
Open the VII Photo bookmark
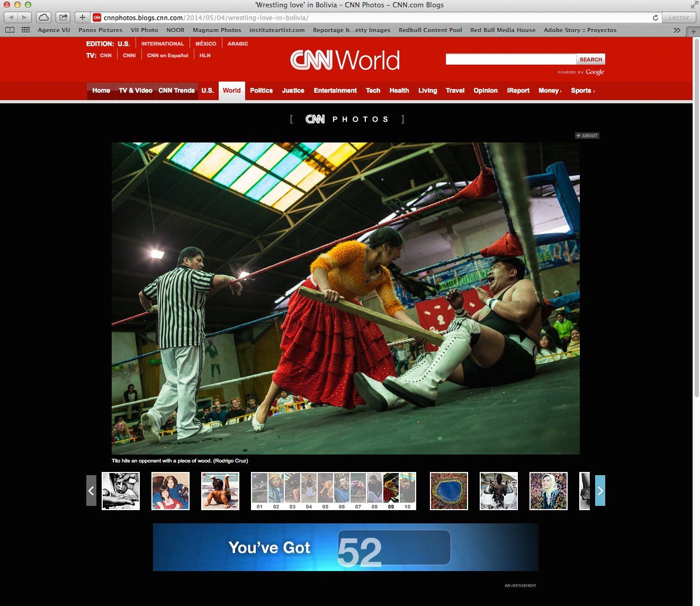pos(144,30)
